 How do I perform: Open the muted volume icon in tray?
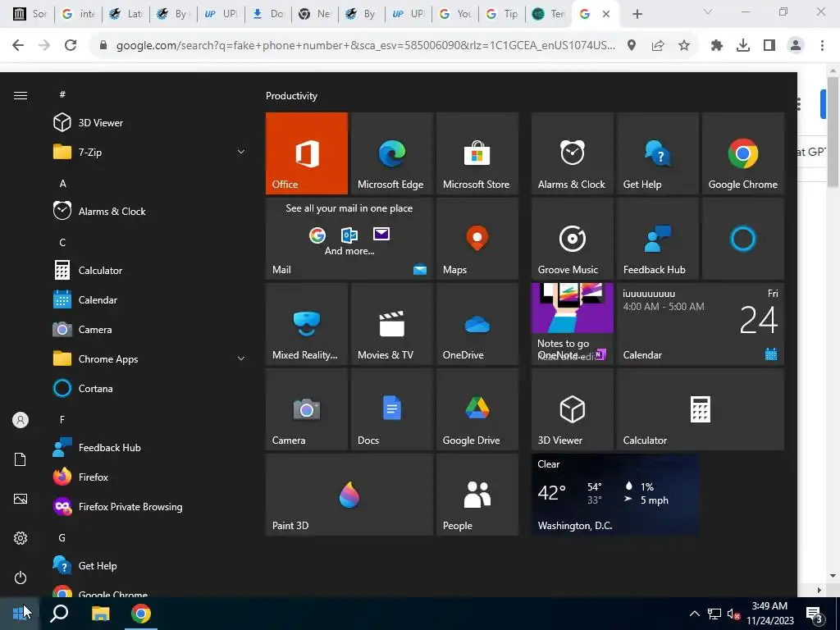pos(733,614)
